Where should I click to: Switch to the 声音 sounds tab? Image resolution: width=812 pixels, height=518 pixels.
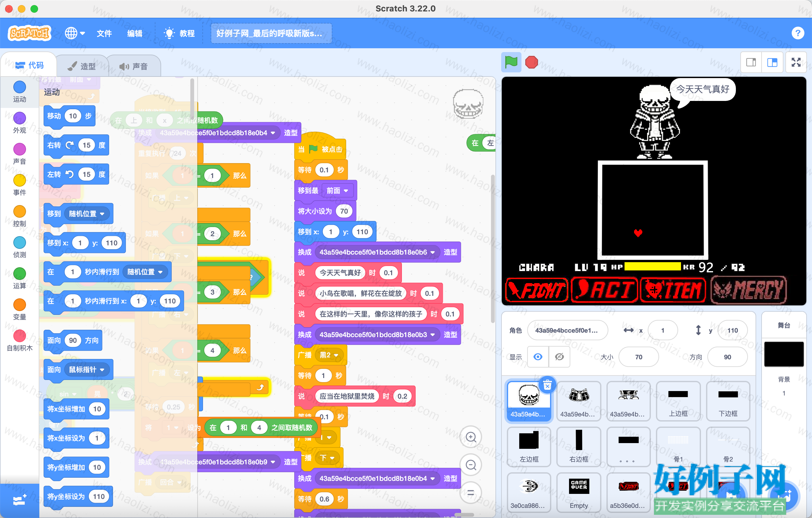(134, 66)
